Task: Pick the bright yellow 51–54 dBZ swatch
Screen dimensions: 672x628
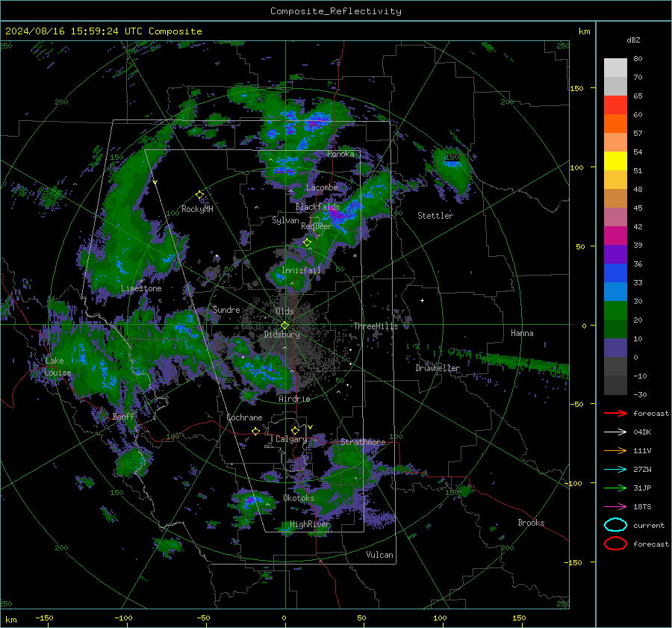Action: (615, 161)
